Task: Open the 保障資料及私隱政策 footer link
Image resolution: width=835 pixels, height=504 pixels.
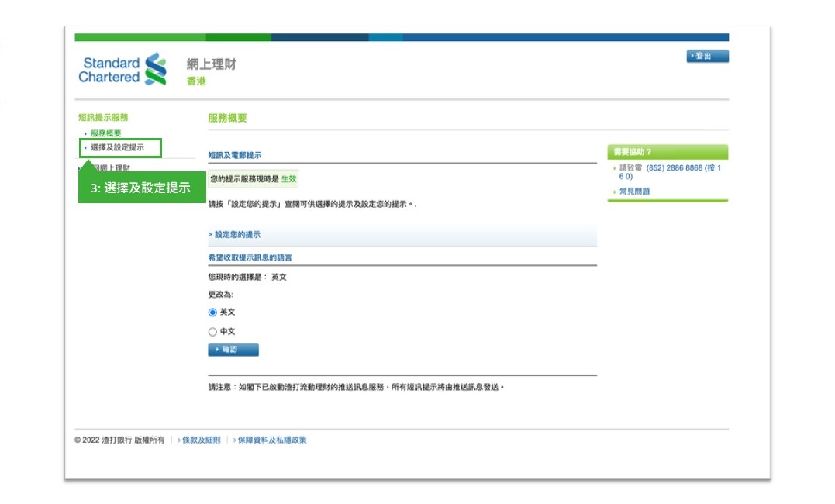Action: coord(271,440)
